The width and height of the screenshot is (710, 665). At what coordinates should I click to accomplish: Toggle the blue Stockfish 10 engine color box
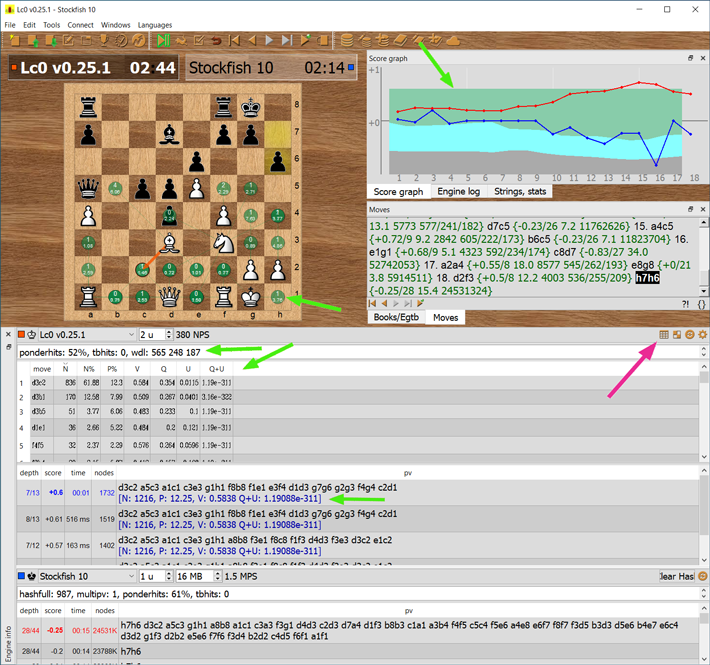pyautogui.click(x=22, y=577)
